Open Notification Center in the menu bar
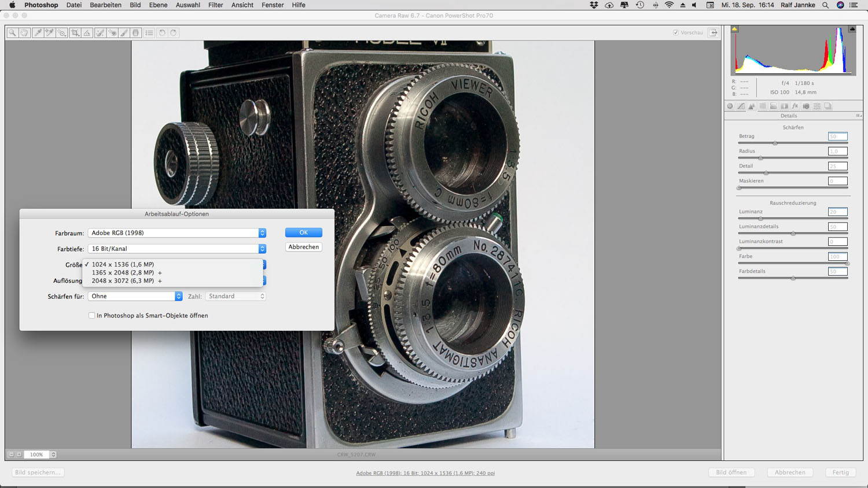This screenshot has width=868, height=488. pos(854,5)
